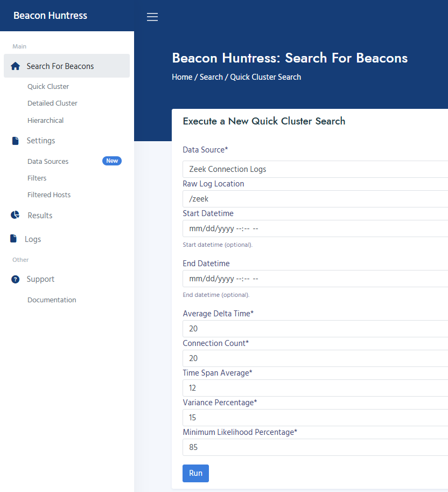The height and width of the screenshot is (492, 448).
Task: Focus the Average Delta Time field
Action: pos(316,329)
